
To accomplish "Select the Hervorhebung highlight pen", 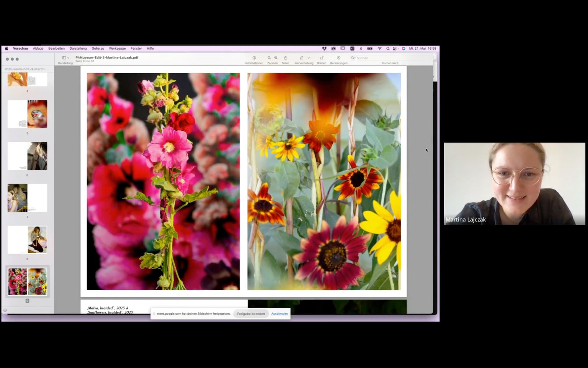I will [301, 58].
